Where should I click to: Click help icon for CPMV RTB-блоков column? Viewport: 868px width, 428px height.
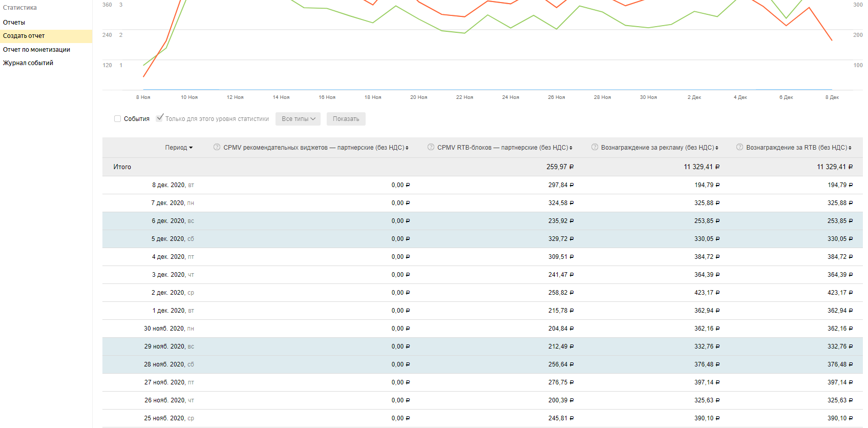tap(431, 147)
